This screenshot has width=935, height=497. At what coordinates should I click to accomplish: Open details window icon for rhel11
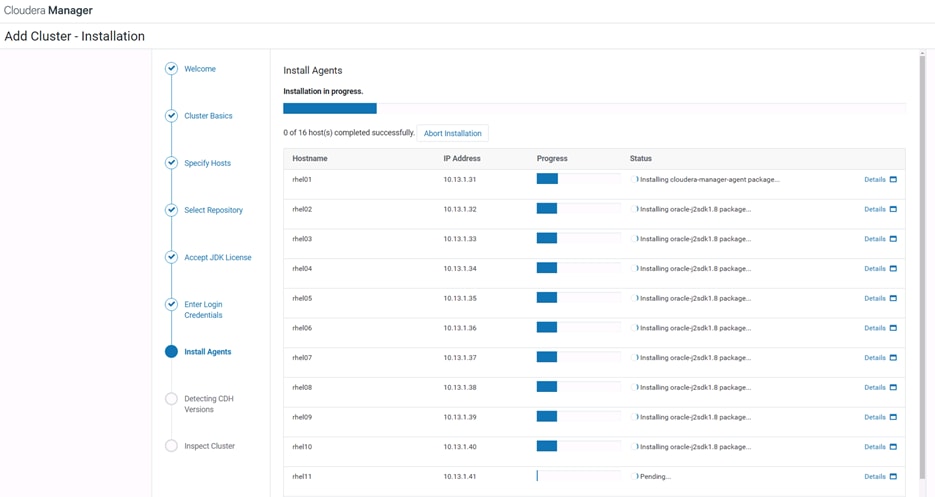point(893,476)
